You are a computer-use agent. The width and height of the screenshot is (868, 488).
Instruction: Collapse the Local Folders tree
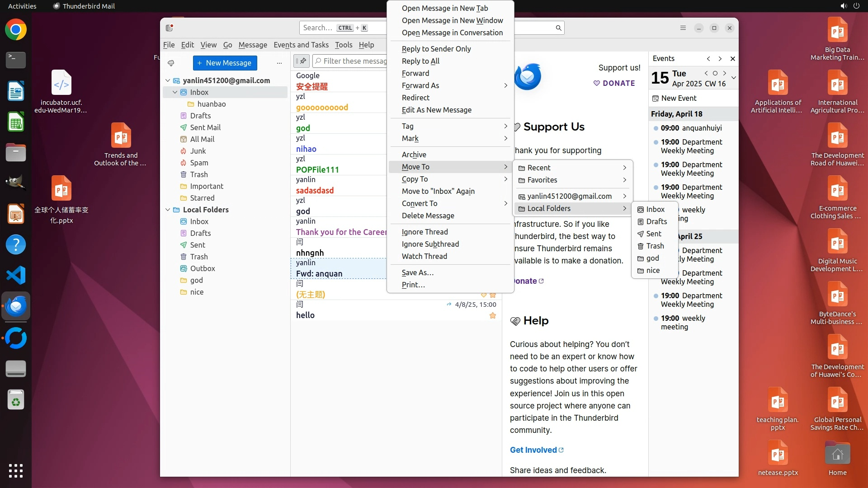(x=168, y=210)
